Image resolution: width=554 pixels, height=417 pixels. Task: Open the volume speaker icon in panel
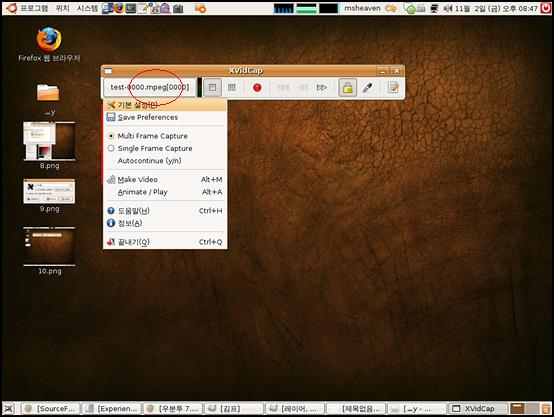pos(448,8)
